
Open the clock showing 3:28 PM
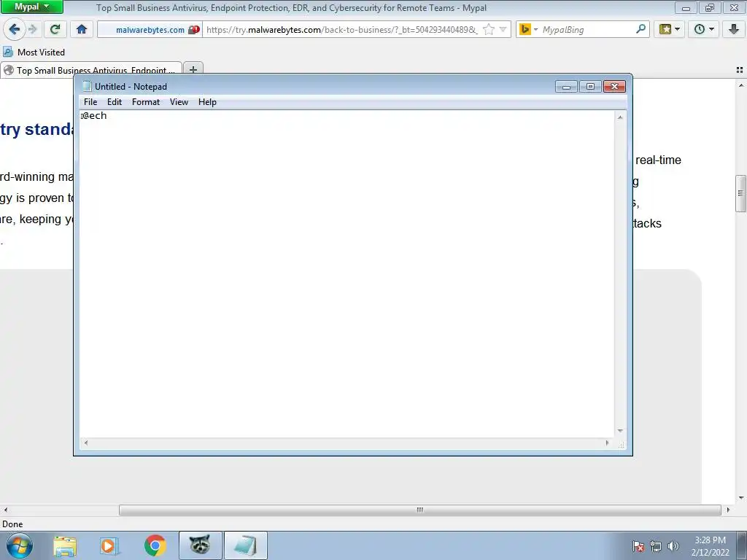(710, 546)
